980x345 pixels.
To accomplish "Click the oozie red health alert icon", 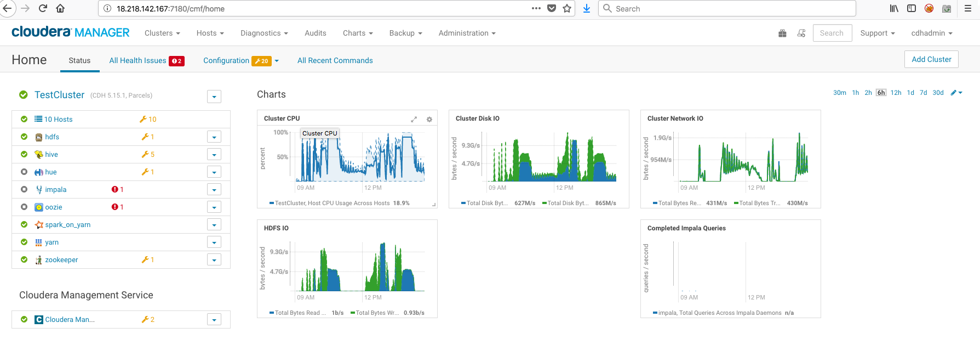I will coord(114,207).
